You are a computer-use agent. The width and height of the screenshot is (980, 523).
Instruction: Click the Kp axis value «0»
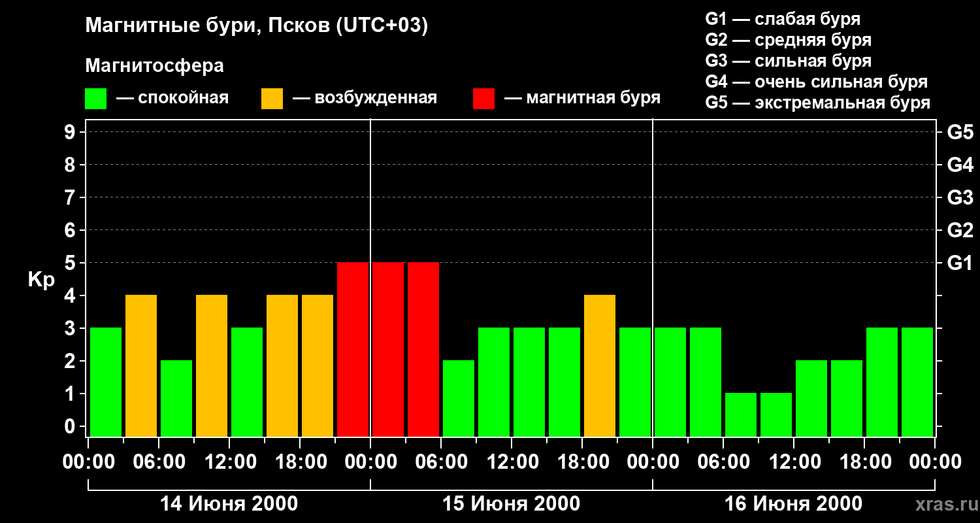tap(71, 426)
